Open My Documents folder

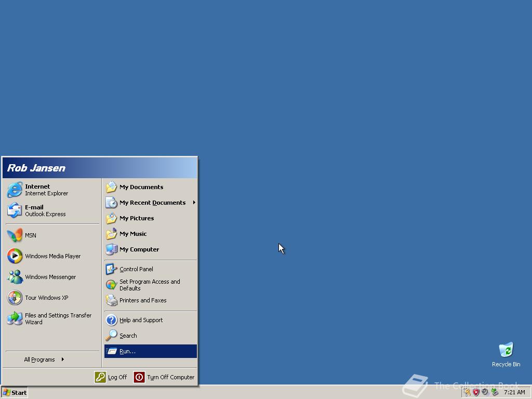coord(151,187)
